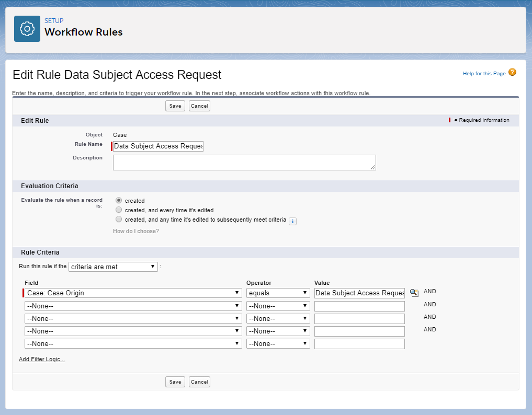Click the resize handle on the Description box
This screenshot has width=532, height=415.
[372, 168]
